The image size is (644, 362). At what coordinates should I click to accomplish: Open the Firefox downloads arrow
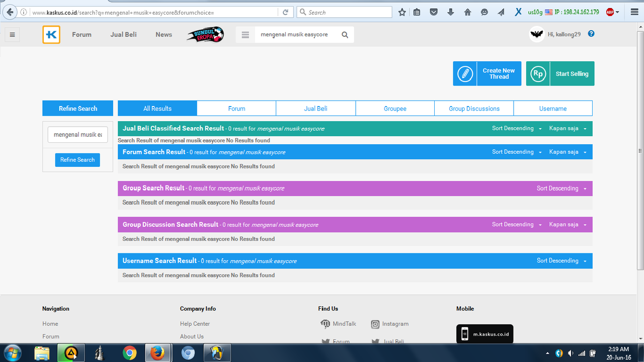click(x=450, y=12)
